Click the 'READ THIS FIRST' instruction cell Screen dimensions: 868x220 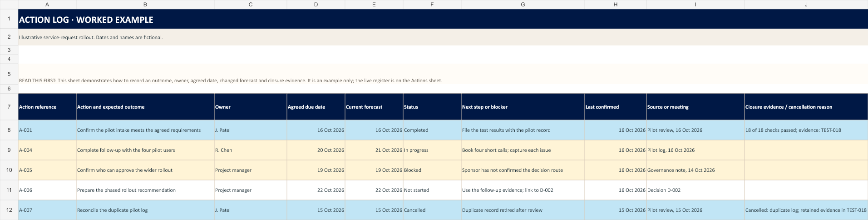click(x=443, y=74)
